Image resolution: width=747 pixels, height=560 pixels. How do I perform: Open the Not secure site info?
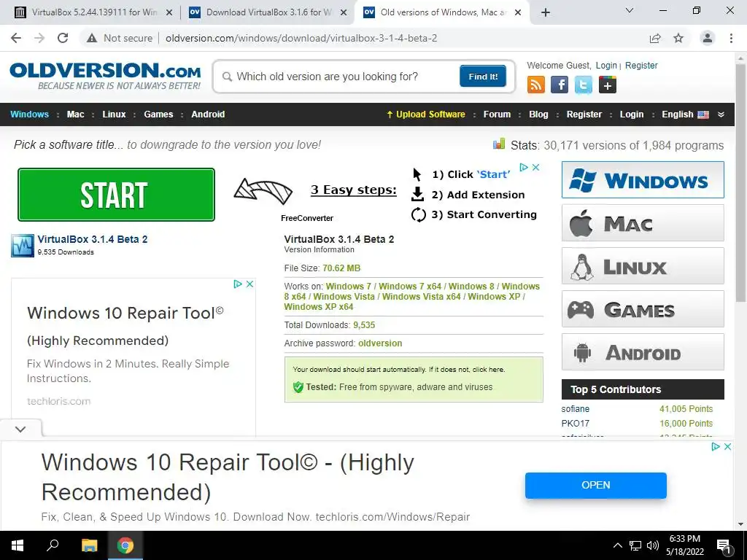[120, 38]
